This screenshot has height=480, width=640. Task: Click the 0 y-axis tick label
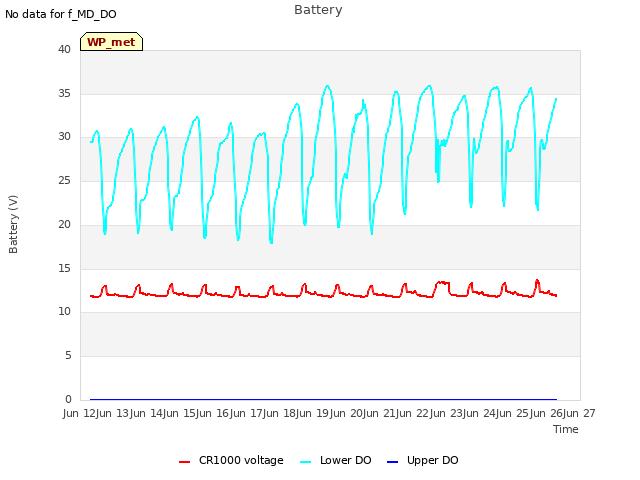pos(68,399)
